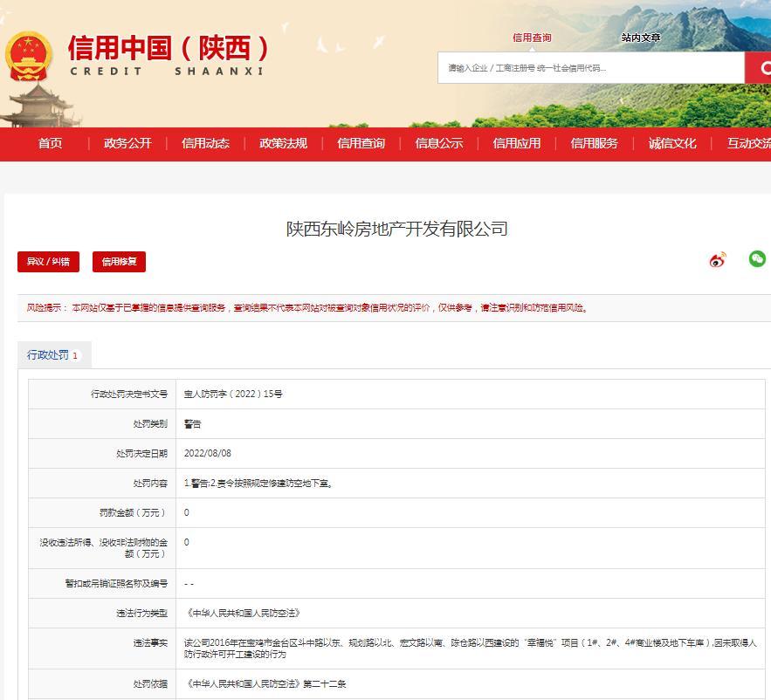Click the violation facts text about 幸福悦 project

[471, 649]
